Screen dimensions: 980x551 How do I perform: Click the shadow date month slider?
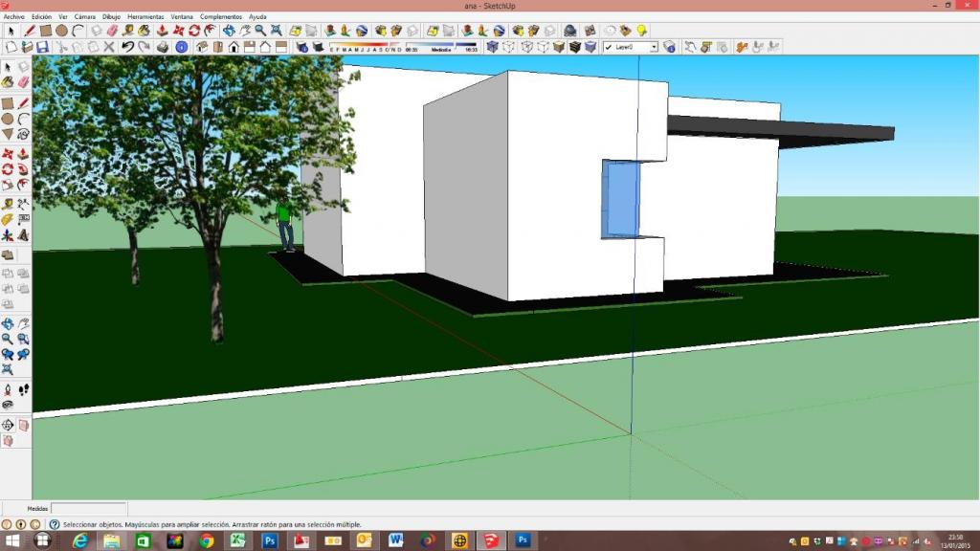coord(364,46)
